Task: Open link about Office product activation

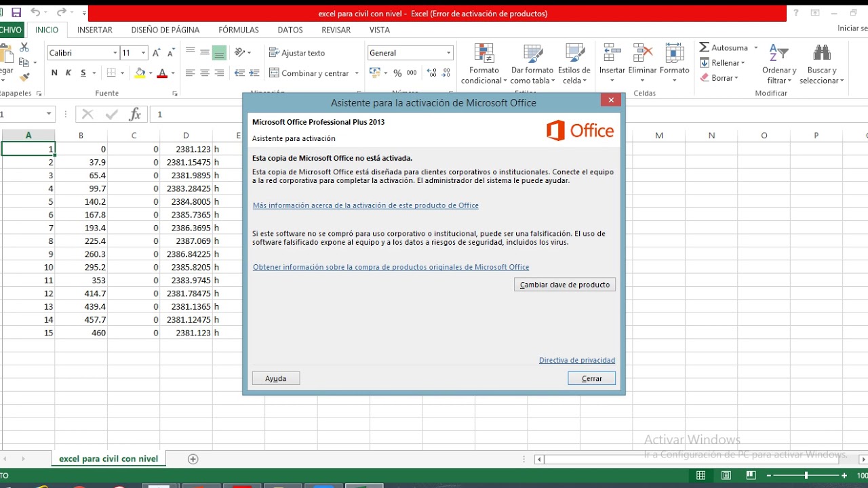Action: [366, 205]
